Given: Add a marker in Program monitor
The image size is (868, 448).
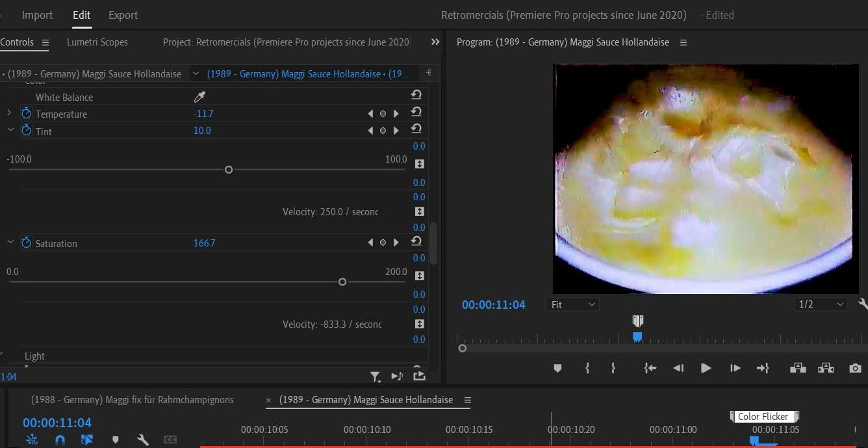Looking at the screenshot, I should (557, 368).
